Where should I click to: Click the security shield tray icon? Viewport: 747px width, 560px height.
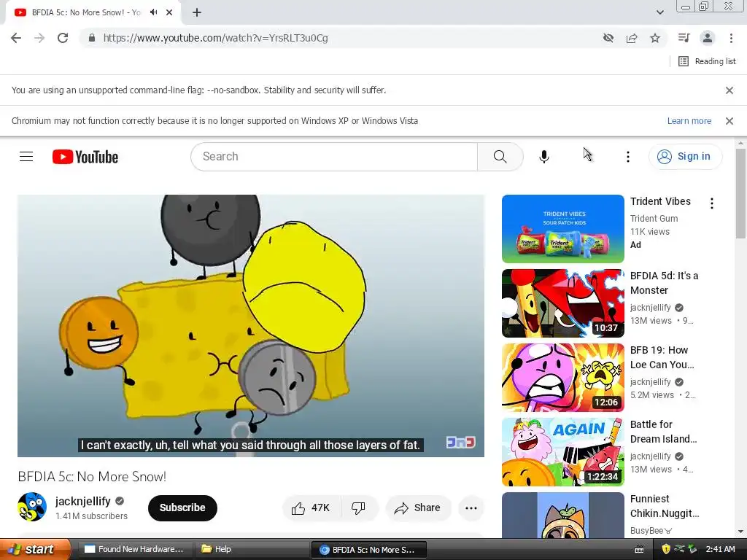click(665, 549)
